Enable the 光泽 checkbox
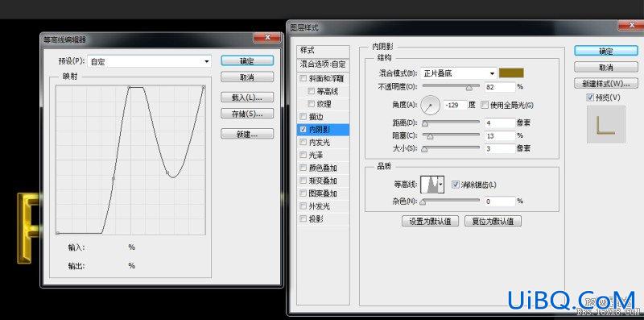 [303, 155]
